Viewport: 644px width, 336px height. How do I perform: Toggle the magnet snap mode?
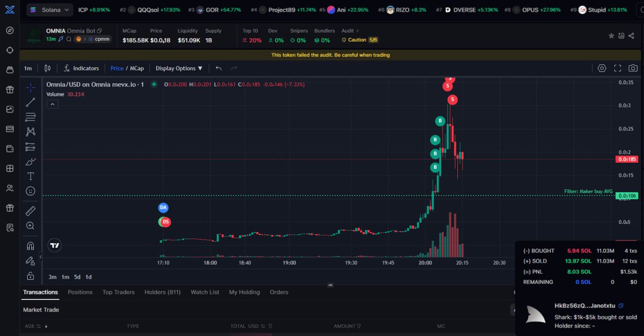coord(31,246)
